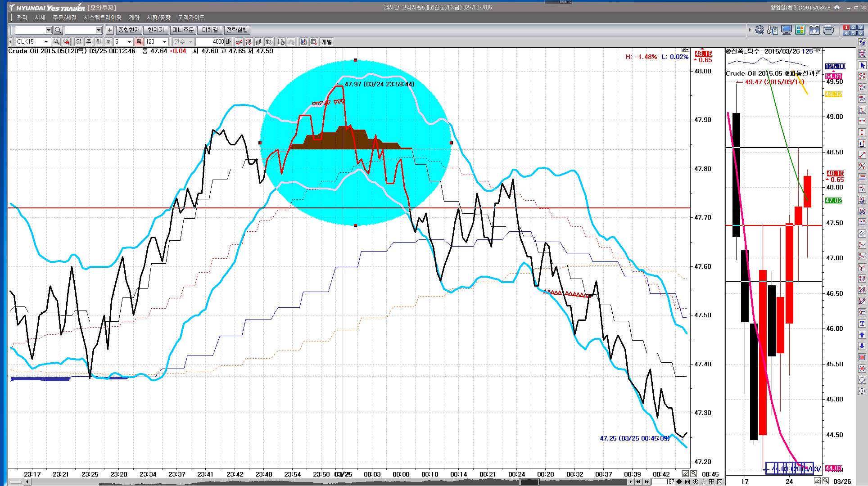Image resolution: width=868 pixels, height=486 pixels.
Task: Open the tick interval dropdown showing 120
Action: pyautogui.click(x=164, y=42)
